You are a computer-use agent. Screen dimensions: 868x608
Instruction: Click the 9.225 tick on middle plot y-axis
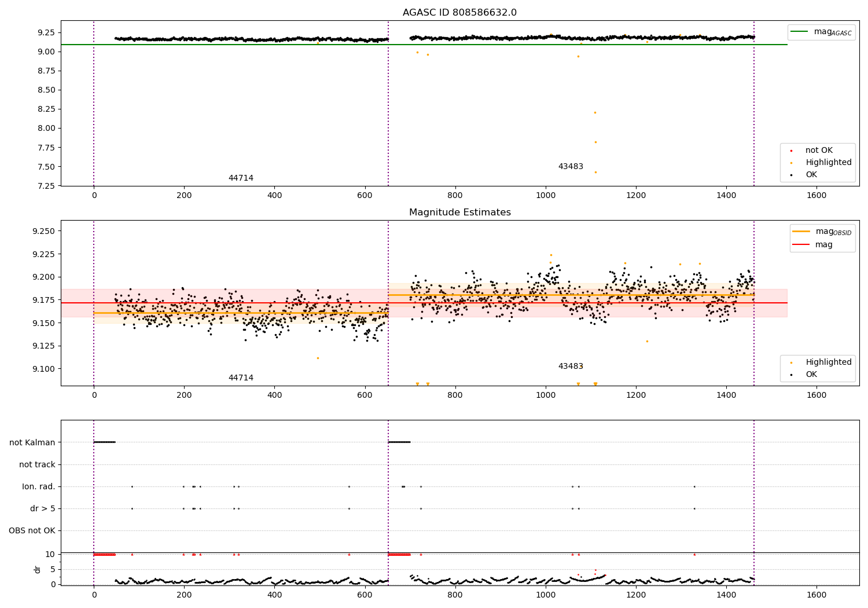pyautogui.click(x=43, y=254)
